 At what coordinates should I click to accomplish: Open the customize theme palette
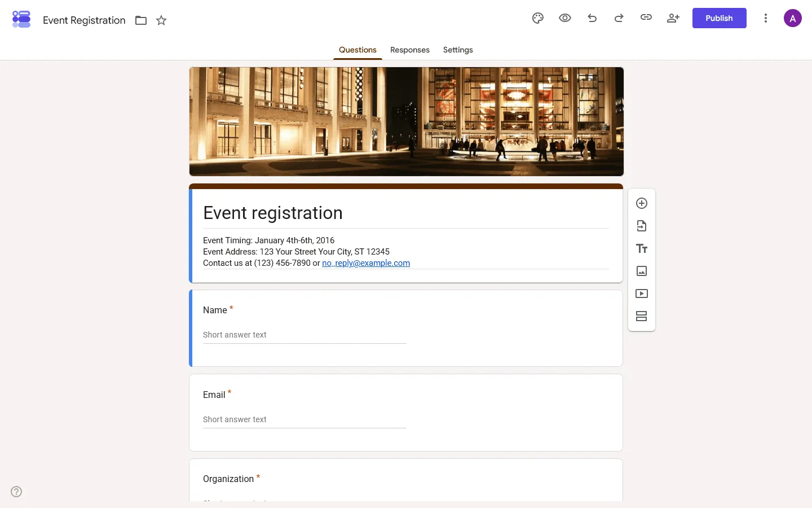click(538, 18)
